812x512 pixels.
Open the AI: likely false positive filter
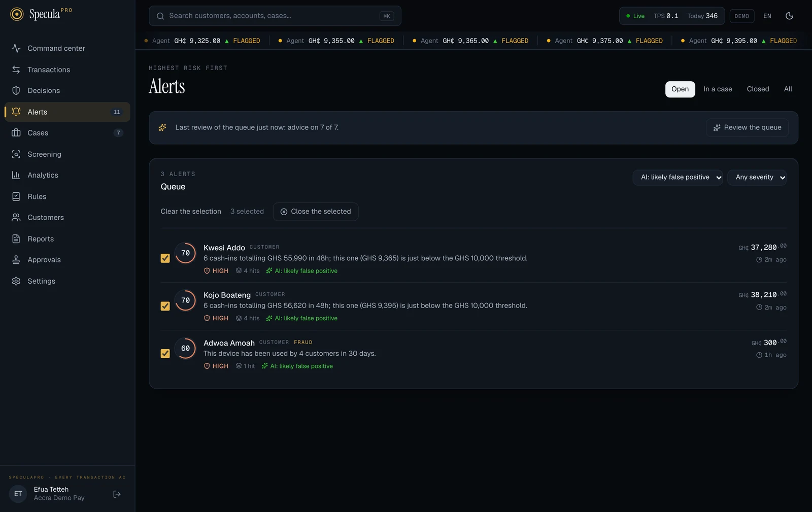coord(678,178)
